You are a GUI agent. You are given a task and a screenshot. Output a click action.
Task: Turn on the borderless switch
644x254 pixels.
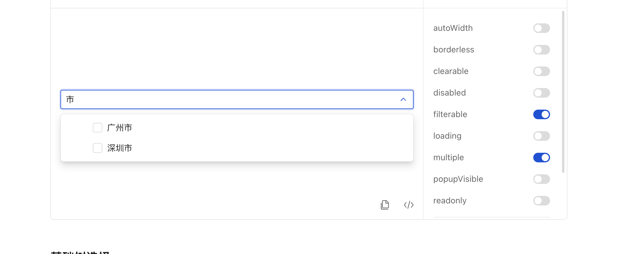[542, 50]
